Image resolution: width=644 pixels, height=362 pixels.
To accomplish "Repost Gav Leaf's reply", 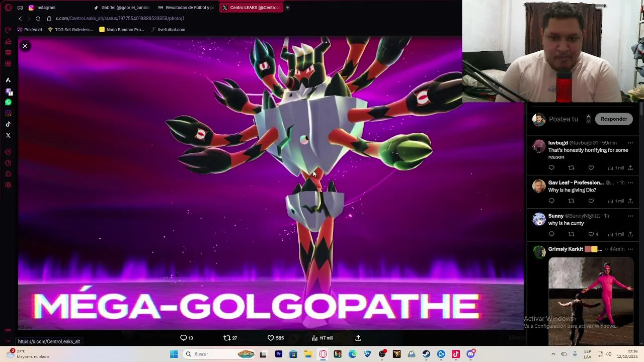I will coord(571,201).
